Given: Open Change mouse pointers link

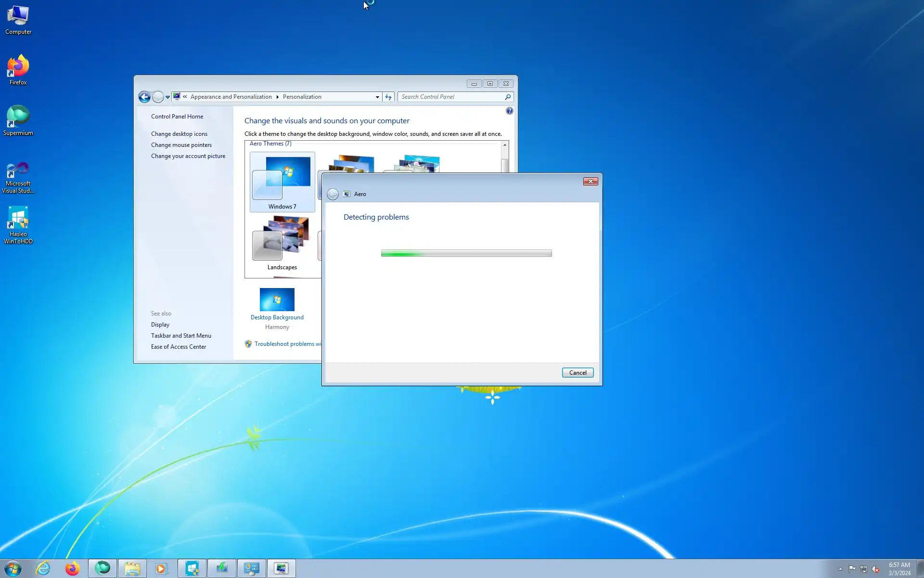Looking at the screenshot, I should 181,145.
